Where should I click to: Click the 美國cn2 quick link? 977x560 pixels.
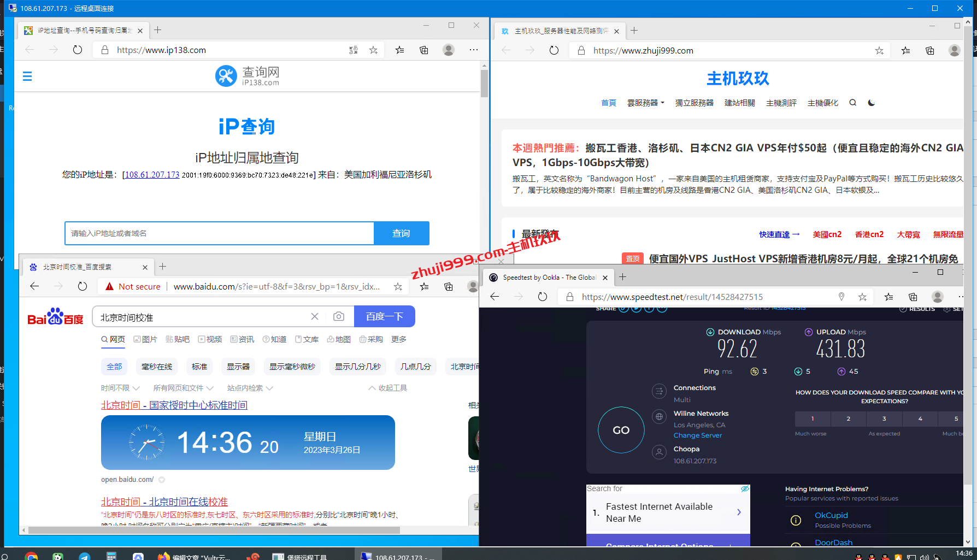(827, 234)
